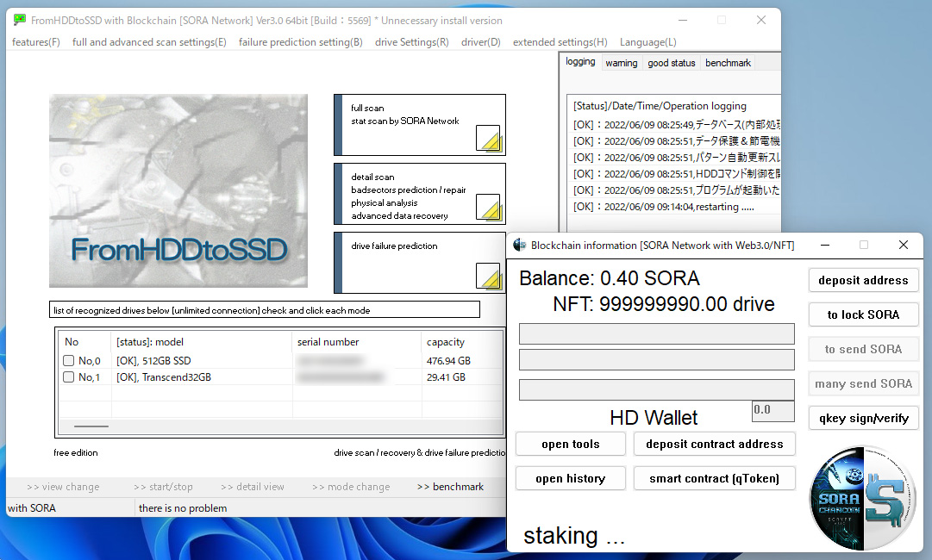
Task: Click the open history button
Action: 571,479
